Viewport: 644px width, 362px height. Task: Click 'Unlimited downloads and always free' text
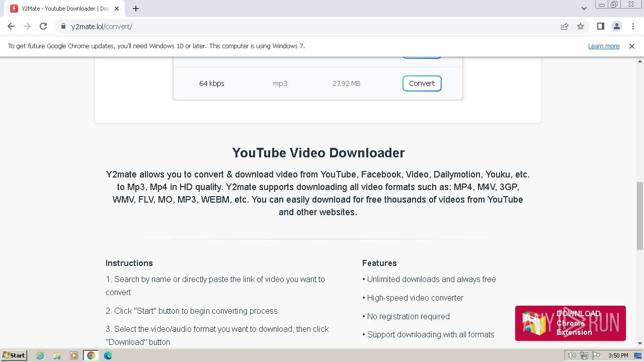429,279
